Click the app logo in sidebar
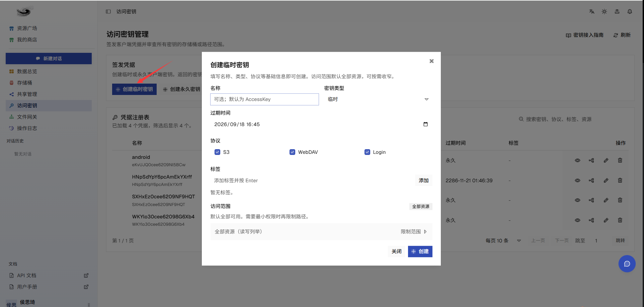 (24, 12)
